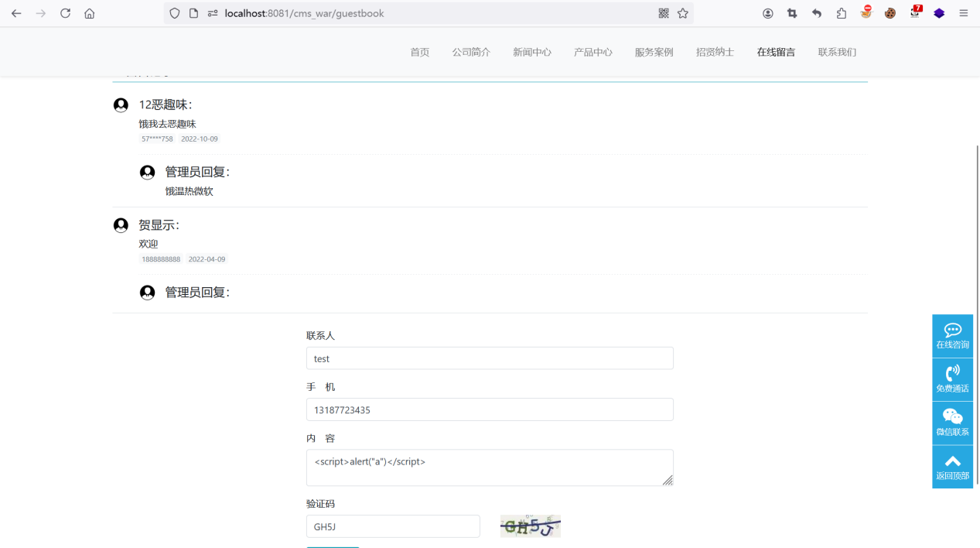Image resolution: width=980 pixels, height=548 pixels.
Task: Bookmark this page with the star
Action: 683,13
